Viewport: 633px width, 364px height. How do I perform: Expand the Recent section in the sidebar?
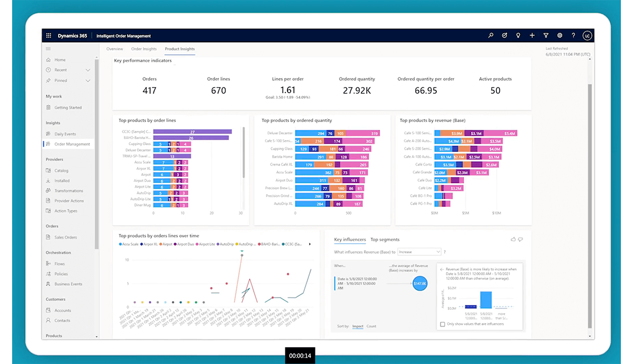(88, 70)
